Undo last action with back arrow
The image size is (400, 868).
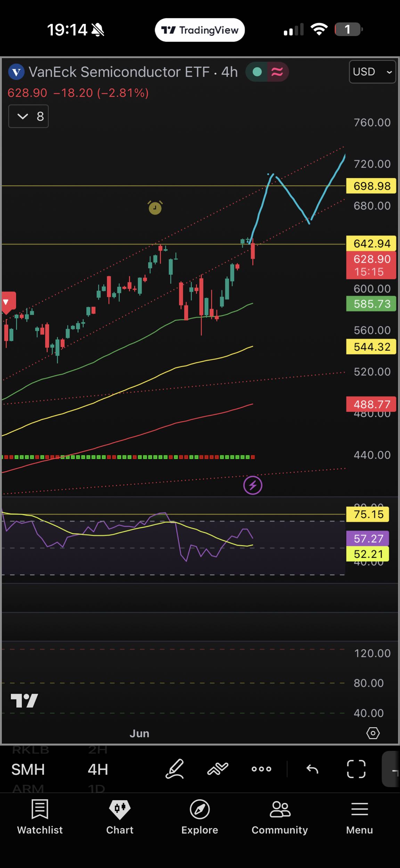[312, 769]
